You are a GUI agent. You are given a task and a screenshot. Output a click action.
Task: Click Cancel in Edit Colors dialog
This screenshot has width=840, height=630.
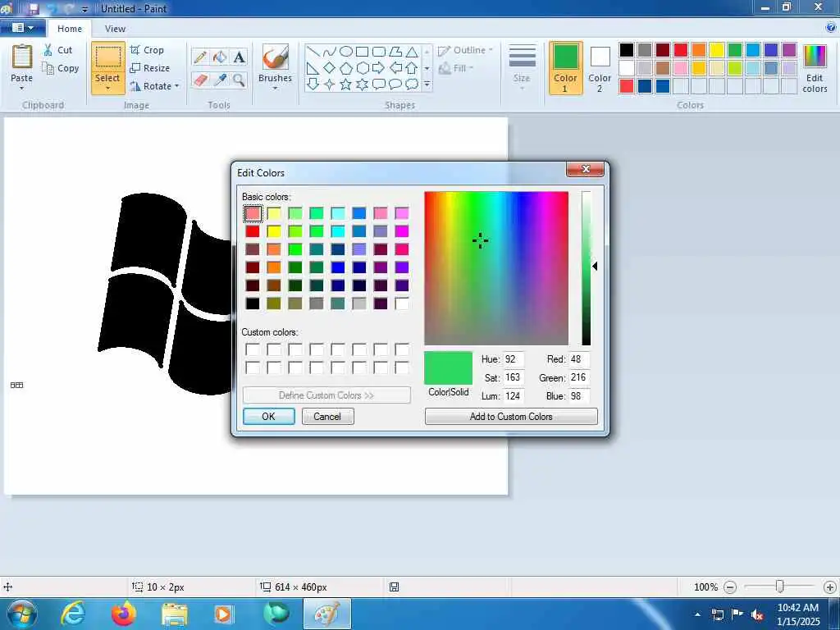[x=327, y=416]
